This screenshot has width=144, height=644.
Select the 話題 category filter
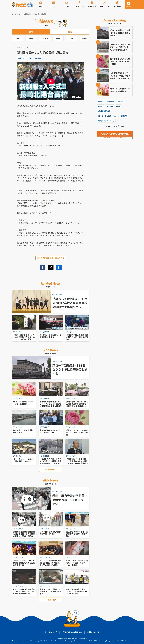click(71, 39)
